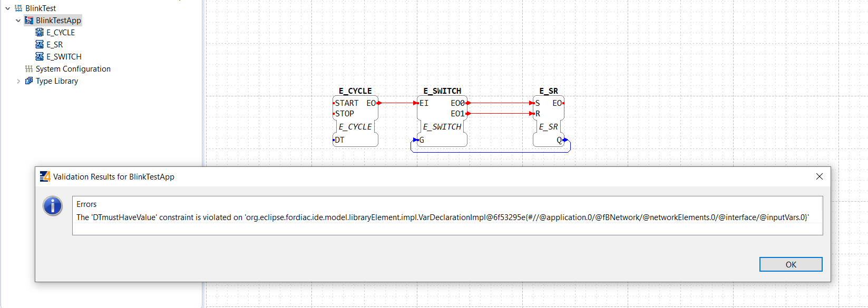Click OK in the Validation Results dialog

click(791, 264)
